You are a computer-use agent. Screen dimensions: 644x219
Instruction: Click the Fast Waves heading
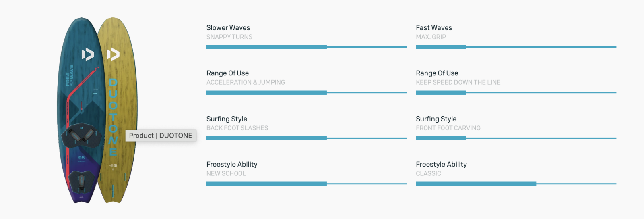(x=434, y=28)
